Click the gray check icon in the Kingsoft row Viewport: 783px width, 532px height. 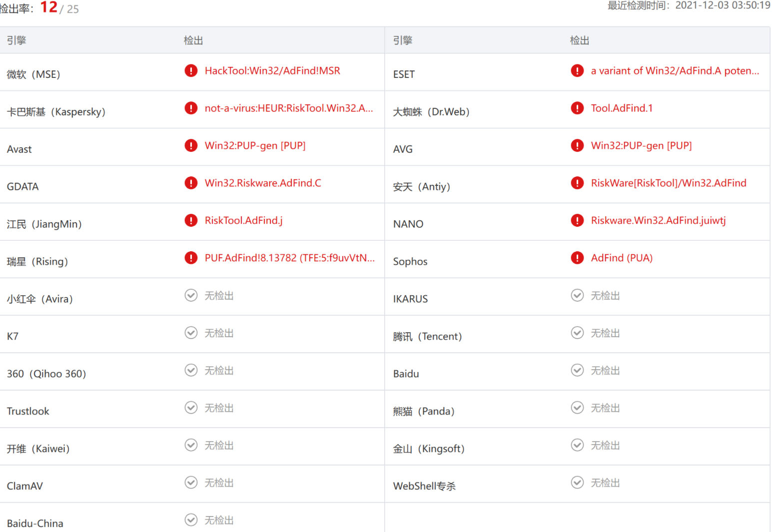(577, 445)
